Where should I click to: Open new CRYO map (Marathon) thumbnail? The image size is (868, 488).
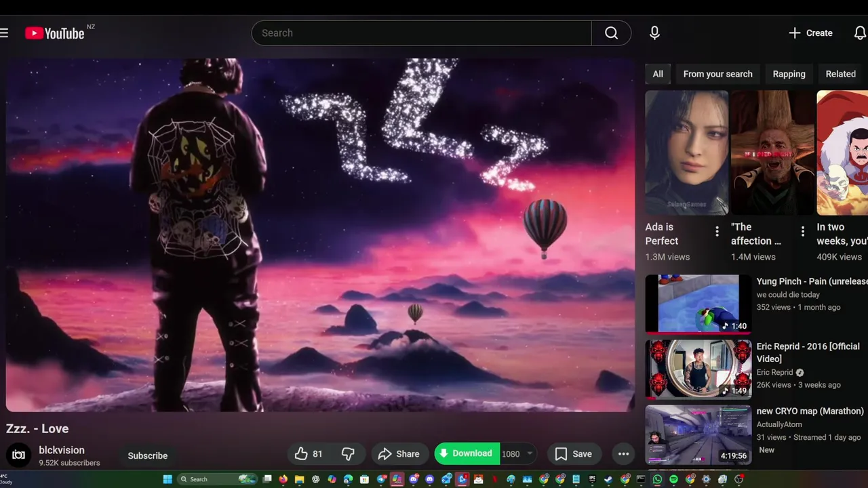[x=698, y=434]
